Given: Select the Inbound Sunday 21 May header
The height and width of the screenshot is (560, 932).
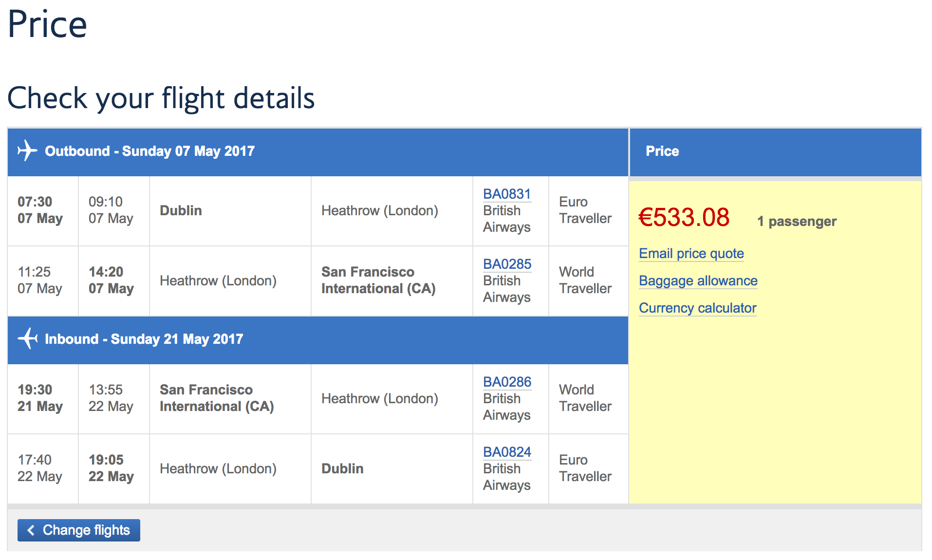Looking at the screenshot, I should 144,339.
